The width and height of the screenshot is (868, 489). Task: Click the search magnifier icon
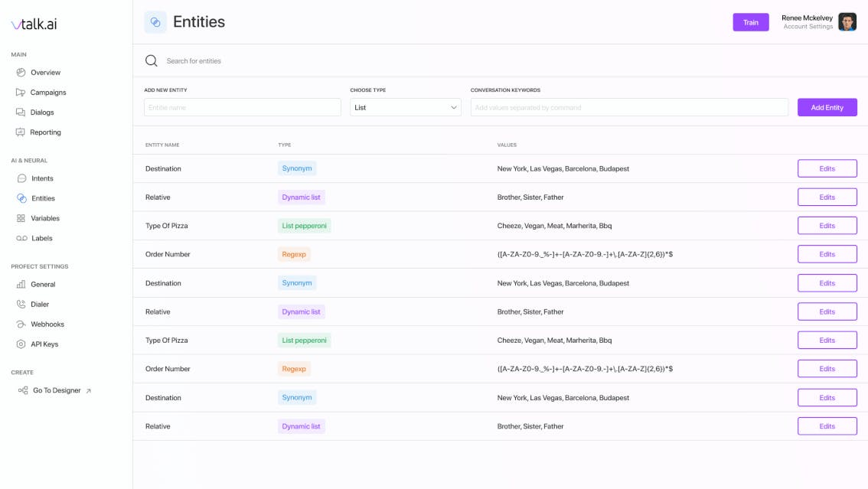point(152,61)
